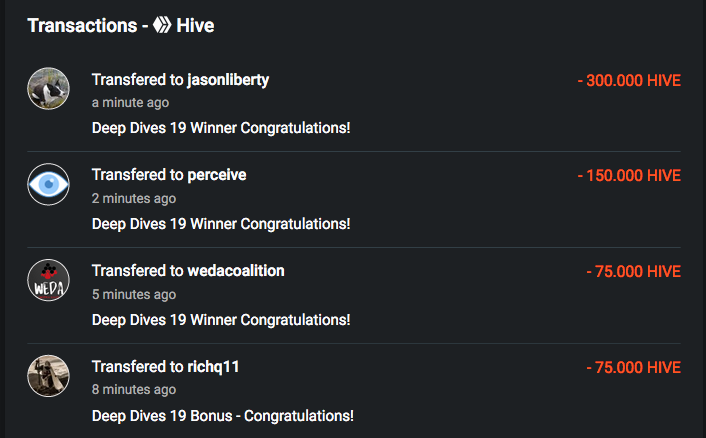The width and height of the screenshot is (706, 438).
Task: Click the '8 minutes ago' timestamp
Action: 134,389
